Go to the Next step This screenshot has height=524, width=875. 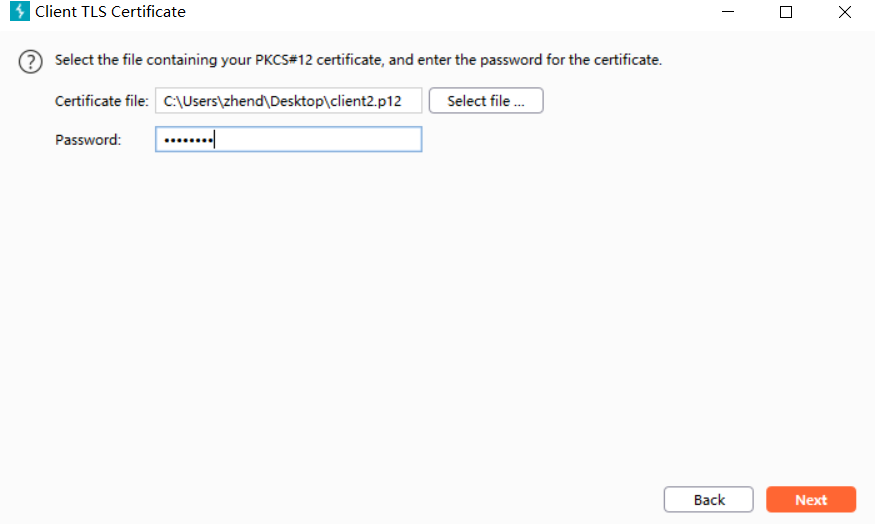[811, 500]
